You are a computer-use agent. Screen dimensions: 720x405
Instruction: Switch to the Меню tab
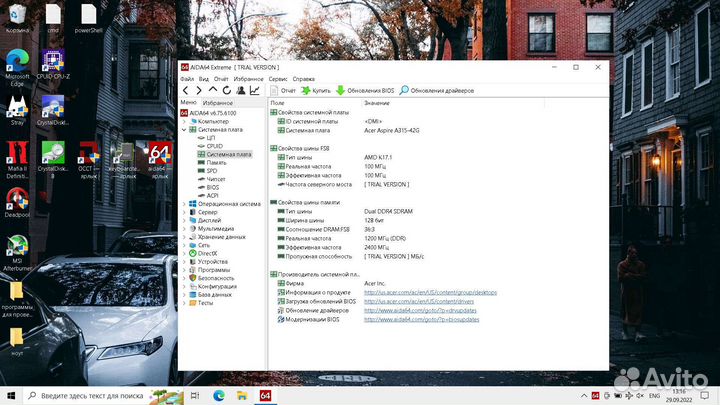coord(188,102)
